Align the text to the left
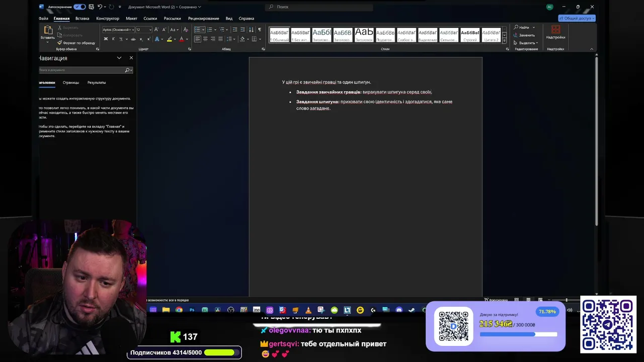 coord(198,39)
